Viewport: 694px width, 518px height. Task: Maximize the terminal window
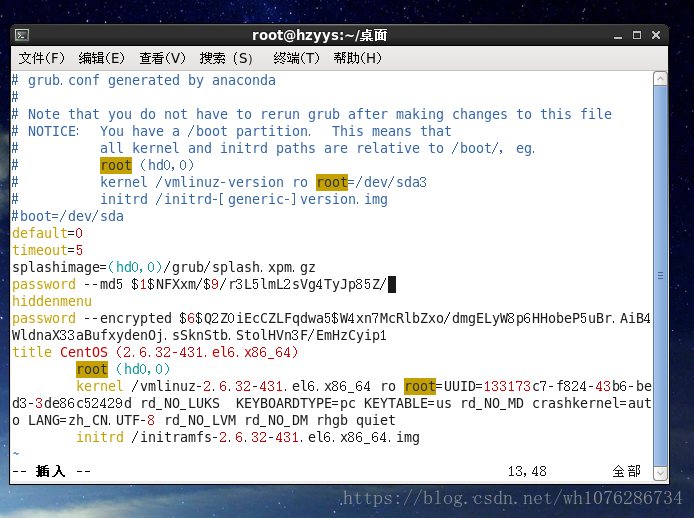(636, 35)
